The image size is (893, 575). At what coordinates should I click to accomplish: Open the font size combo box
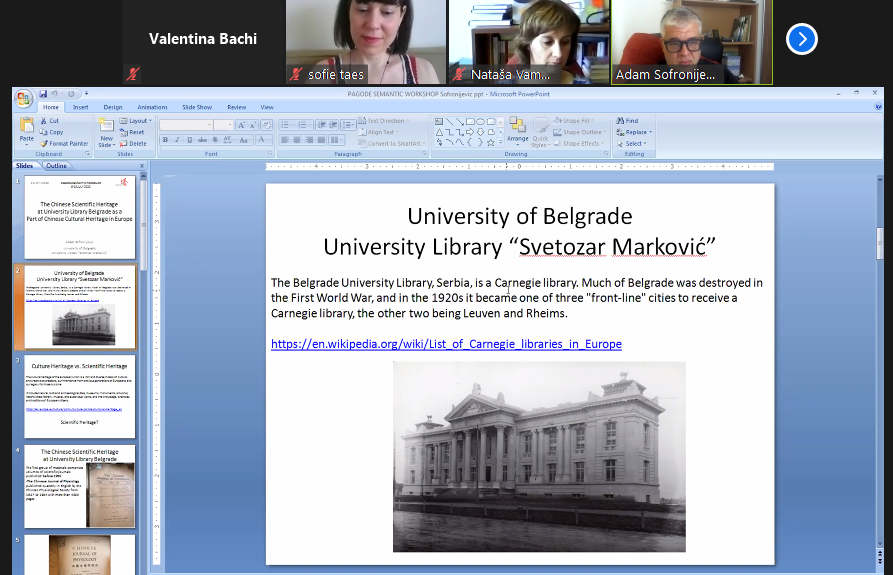click(x=224, y=125)
